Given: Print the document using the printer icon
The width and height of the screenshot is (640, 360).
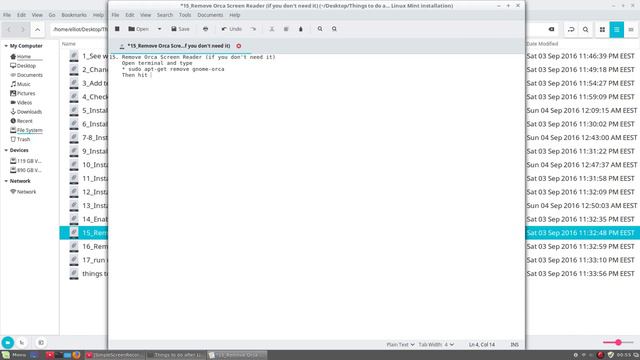Looking at the screenshot, I should [205, 29].
